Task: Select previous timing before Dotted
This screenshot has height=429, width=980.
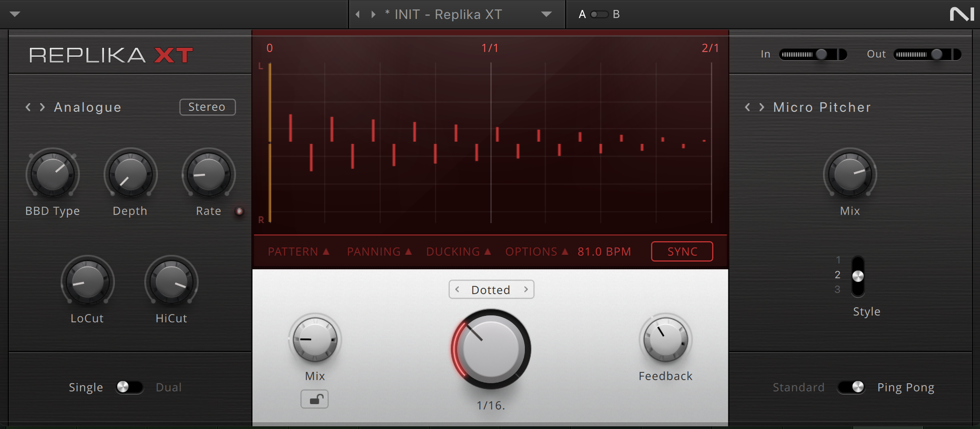Action: click(x=457, y=289)
